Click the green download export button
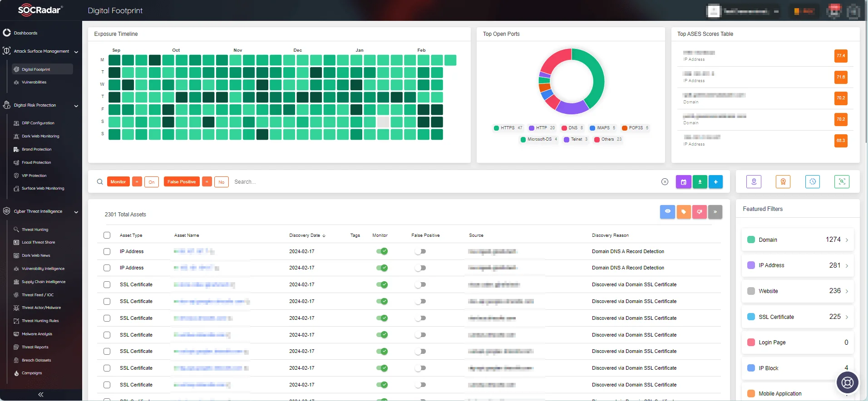Image resolution: width=868 pixels, height=401 pixels. click(x=700, y=182)
